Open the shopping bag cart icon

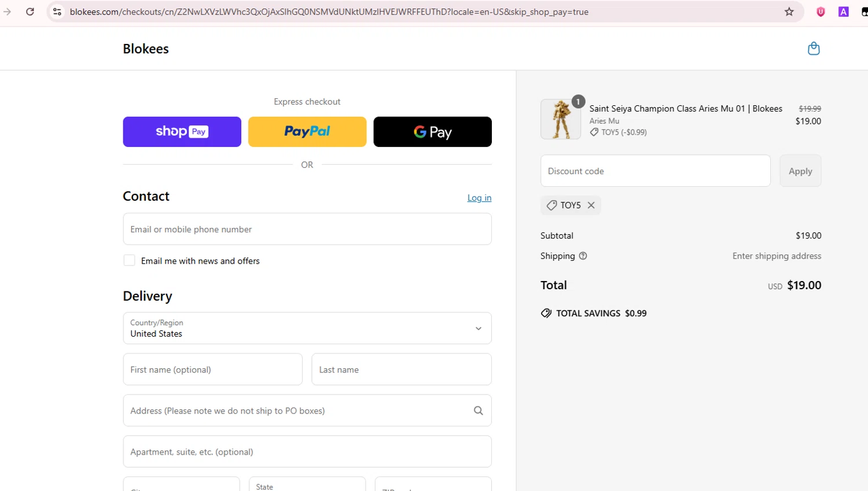coord(814,49)
